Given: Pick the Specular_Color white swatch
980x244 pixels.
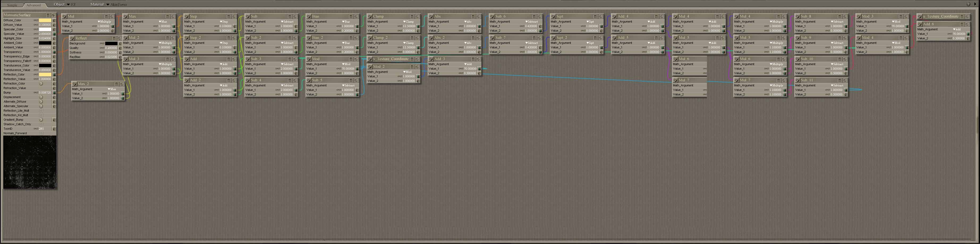Looking at the screenshot, I should coord(45,29).
